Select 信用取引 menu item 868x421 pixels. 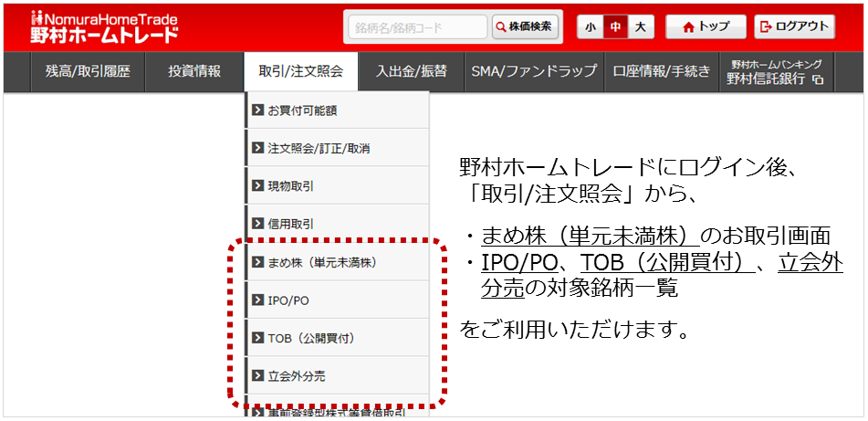tap(337, 224)
